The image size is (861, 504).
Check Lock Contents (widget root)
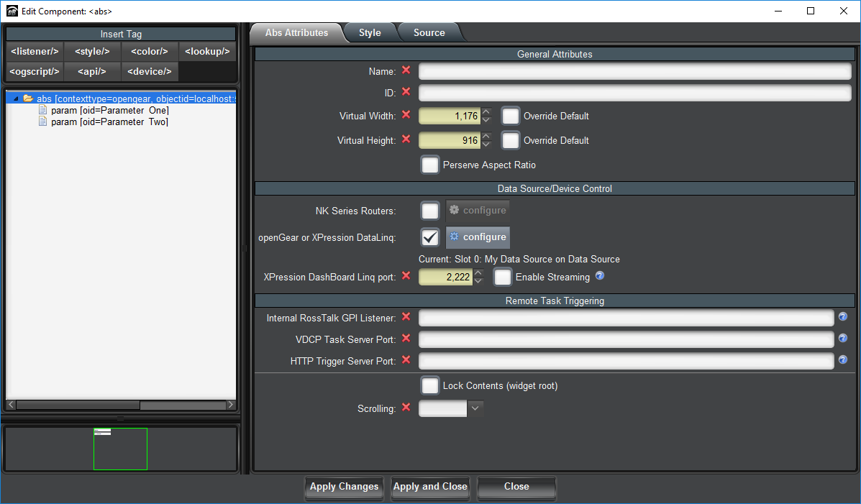pyautogui.click(x=430, y=385)
